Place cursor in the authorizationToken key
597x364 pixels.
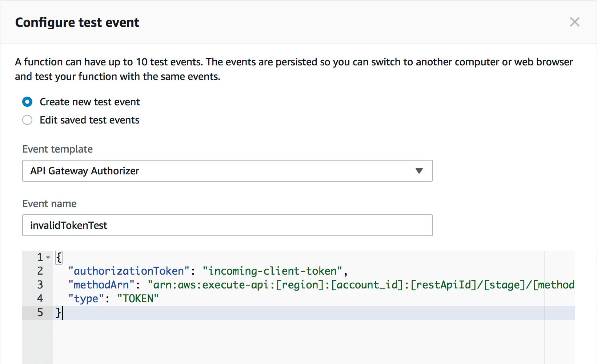pos(129,271)
